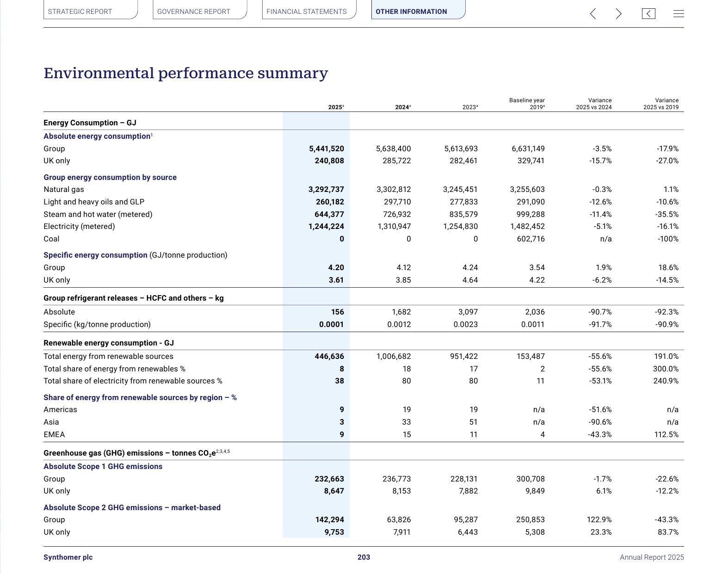The width and height of the screenshot is (728, 574).
Task: Click 'Light and heavy oils and GLP'
Action: point(94,202)
